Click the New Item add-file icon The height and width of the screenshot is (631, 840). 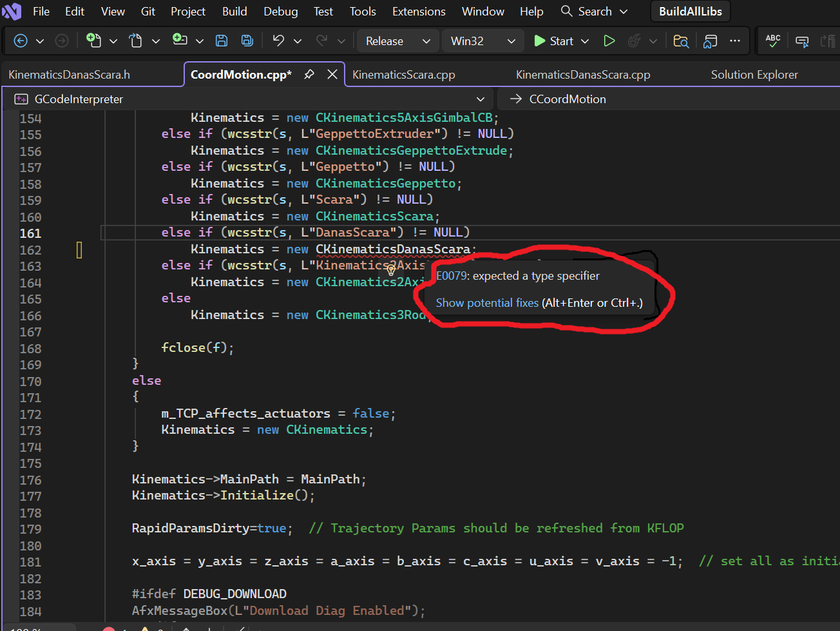[x=93, y=41]
